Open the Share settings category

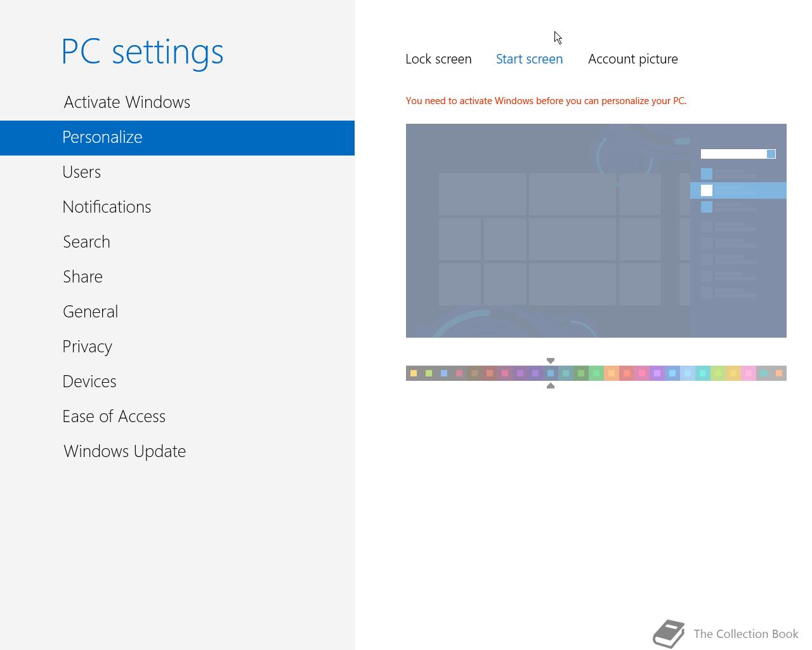click(x=82, y=277)
